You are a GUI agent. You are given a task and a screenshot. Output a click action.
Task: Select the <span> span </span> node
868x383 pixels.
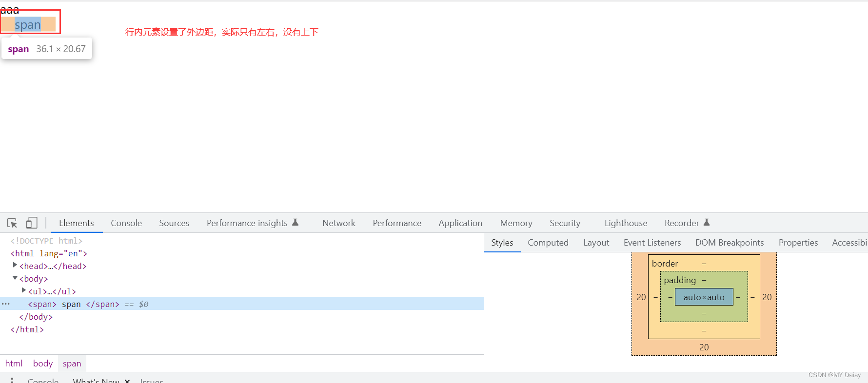click(x=242, y=304)
